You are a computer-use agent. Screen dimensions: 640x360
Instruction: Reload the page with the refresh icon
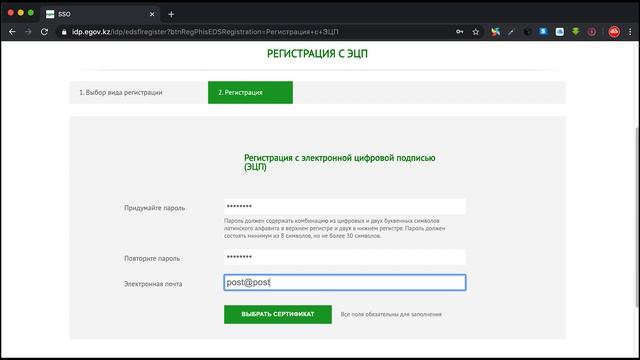click(44, 31)
